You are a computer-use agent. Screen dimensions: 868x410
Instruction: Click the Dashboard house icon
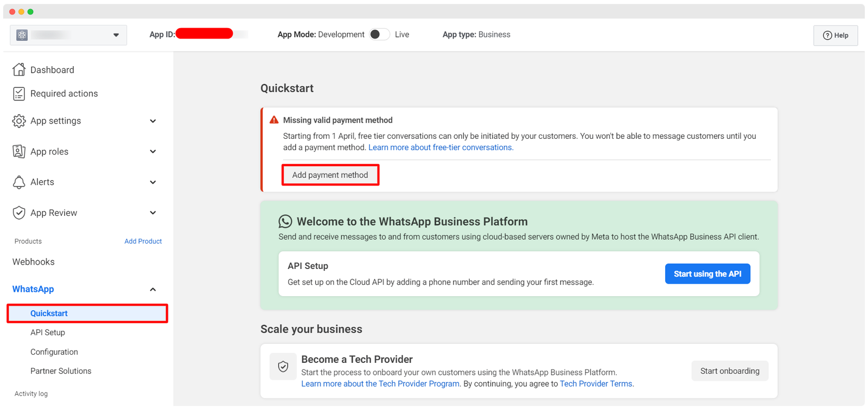(19, 69)
